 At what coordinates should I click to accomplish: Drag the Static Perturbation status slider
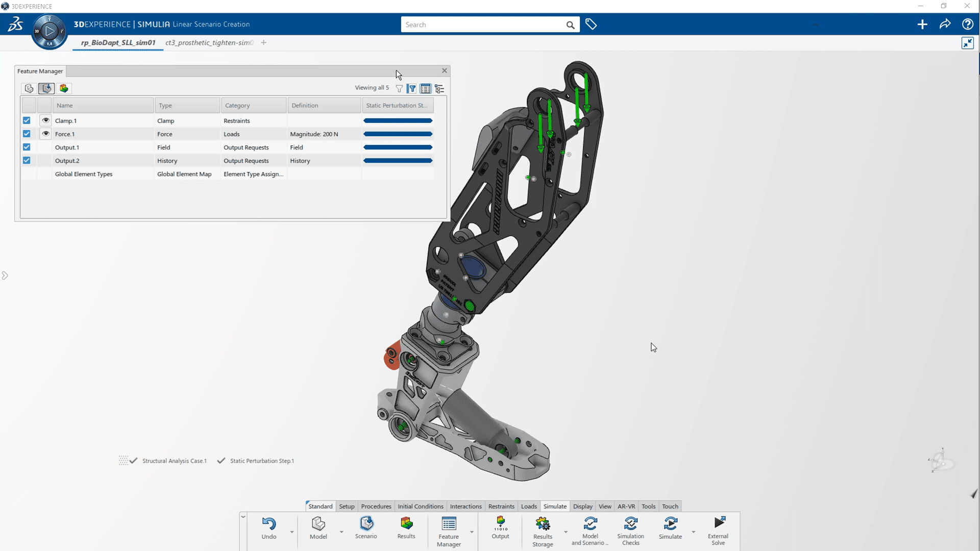click(397, 120)
